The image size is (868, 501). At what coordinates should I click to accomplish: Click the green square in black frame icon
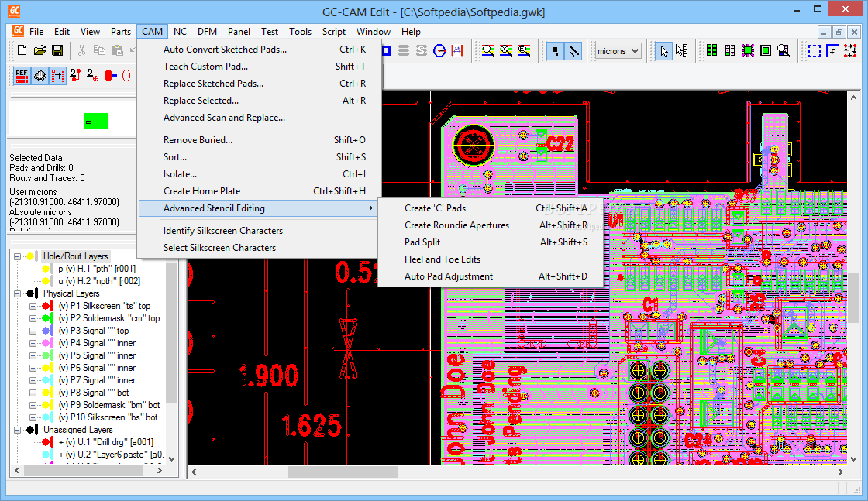(x=766, y=51)
